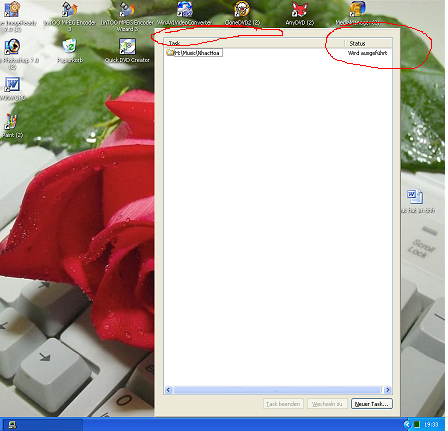
Task: Click the 19:33 clock in the tray
Action: coord(431,425)
